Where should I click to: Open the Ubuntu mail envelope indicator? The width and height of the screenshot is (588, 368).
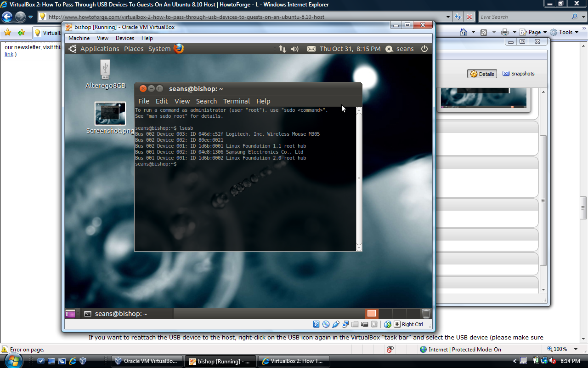tap(311, 49)
